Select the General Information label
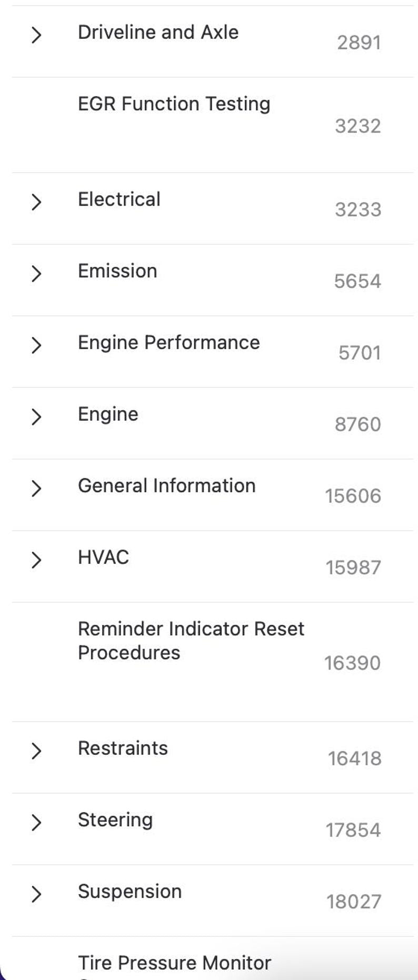The width and height of the screenshot is (418, 980). click(x=166, y=486)
